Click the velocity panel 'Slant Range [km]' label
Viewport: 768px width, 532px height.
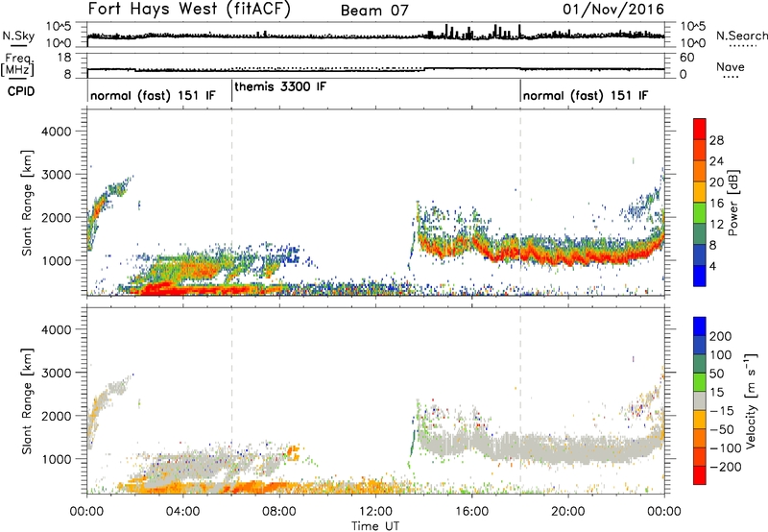[x=27, y=400]
